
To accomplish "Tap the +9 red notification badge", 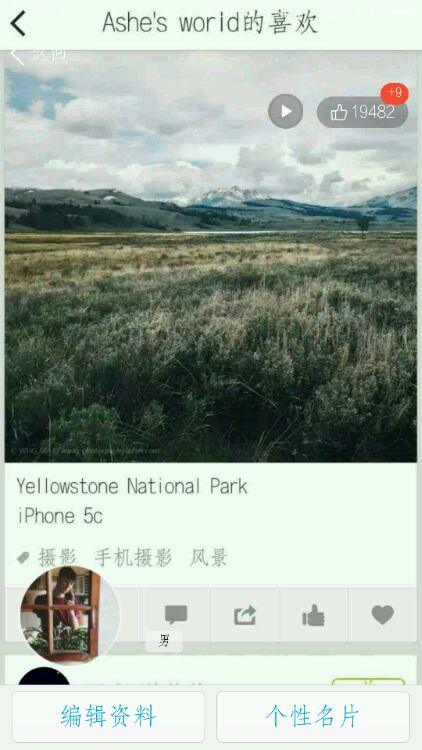I will [395, 93].
